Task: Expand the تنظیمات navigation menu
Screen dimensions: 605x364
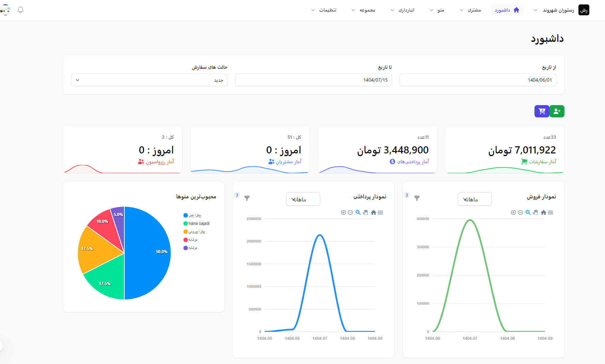Action: point(324,10)
